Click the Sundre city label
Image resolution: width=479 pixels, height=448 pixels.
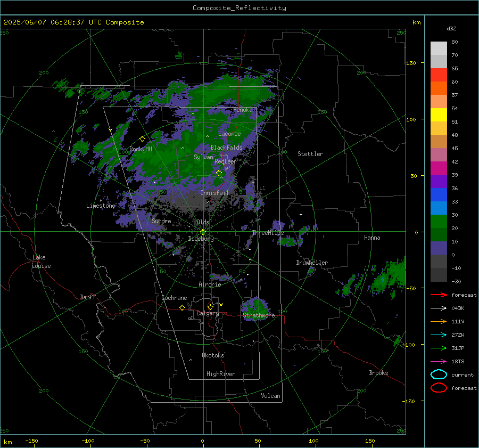161,221
